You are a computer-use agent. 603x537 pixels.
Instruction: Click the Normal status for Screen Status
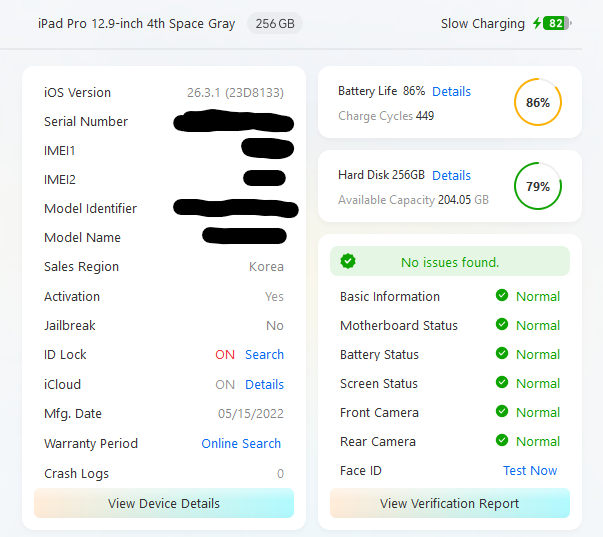tap(538, 384)
